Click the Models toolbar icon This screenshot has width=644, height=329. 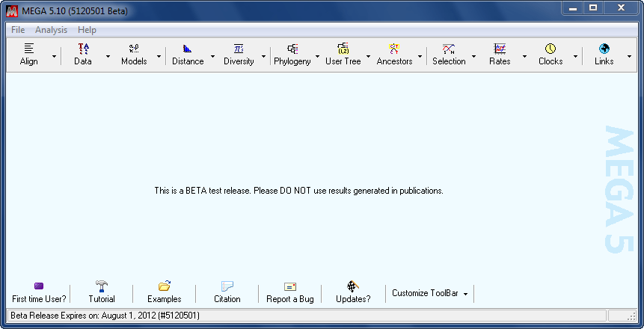(134, 49)
